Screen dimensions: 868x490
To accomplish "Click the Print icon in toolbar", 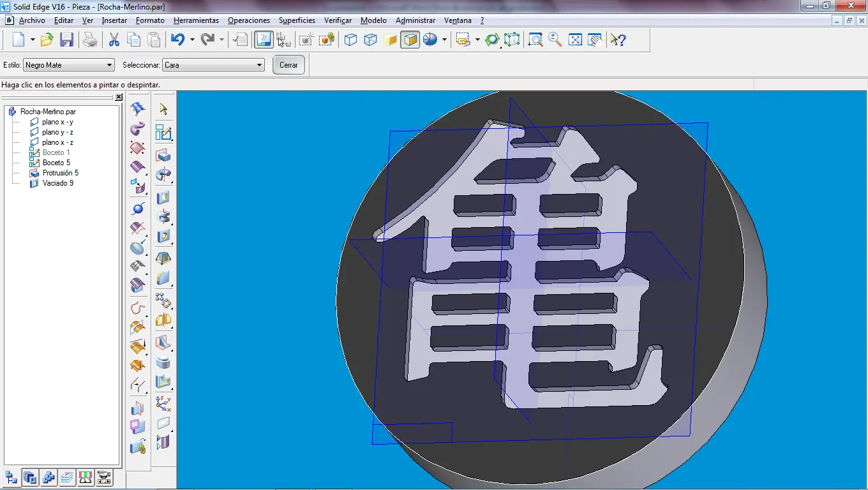I will point(90,40).
